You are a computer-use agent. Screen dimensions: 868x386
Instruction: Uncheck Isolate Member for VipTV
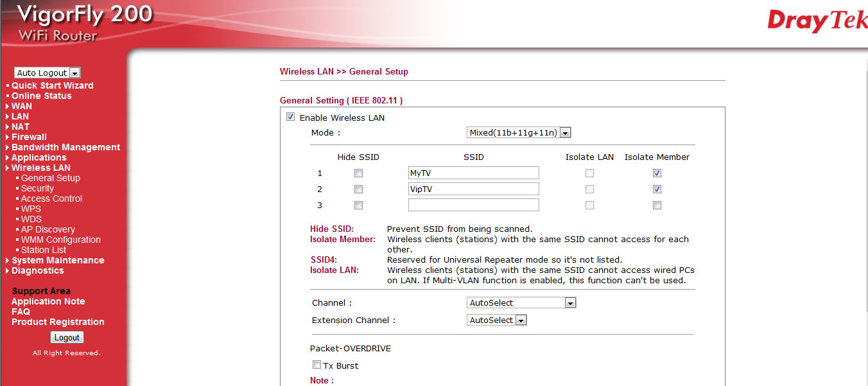coord(657,189)
